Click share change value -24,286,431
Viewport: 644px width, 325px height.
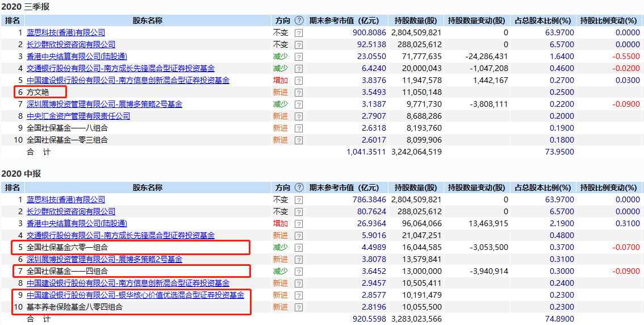pos(486,56)
